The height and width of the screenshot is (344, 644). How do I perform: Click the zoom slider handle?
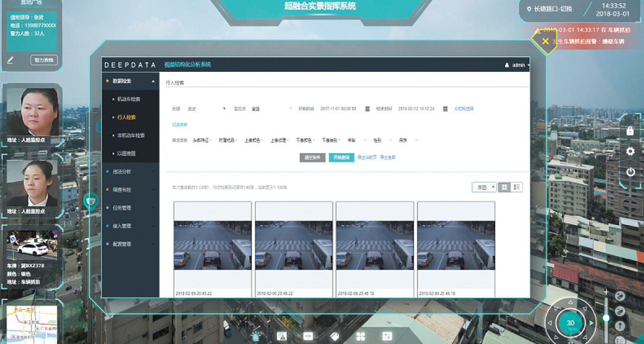(x=606, y=318)
